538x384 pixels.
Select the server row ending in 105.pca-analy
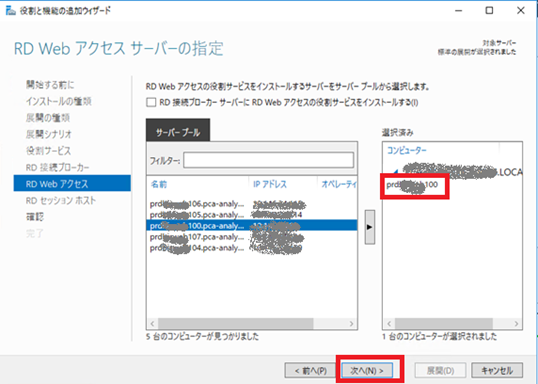(252, 215)
